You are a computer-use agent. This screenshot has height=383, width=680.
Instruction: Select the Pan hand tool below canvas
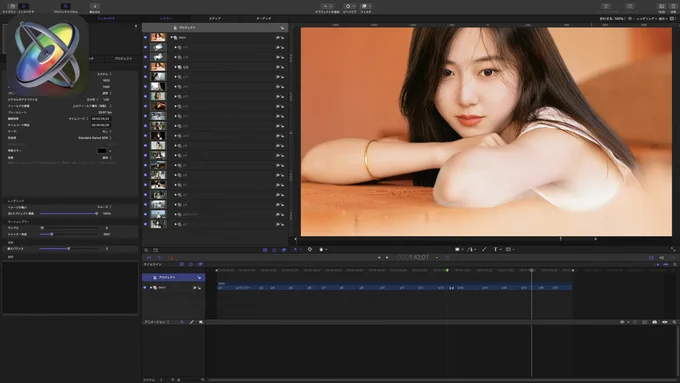321,249
